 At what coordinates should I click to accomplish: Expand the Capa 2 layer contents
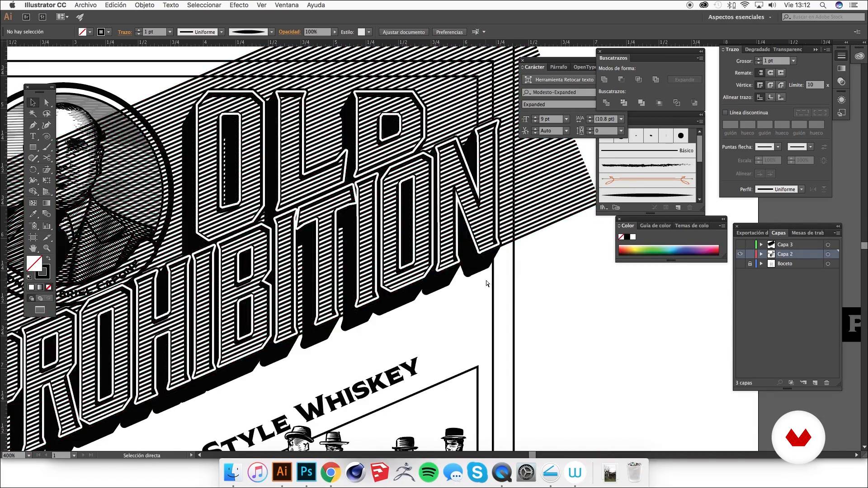761,254
